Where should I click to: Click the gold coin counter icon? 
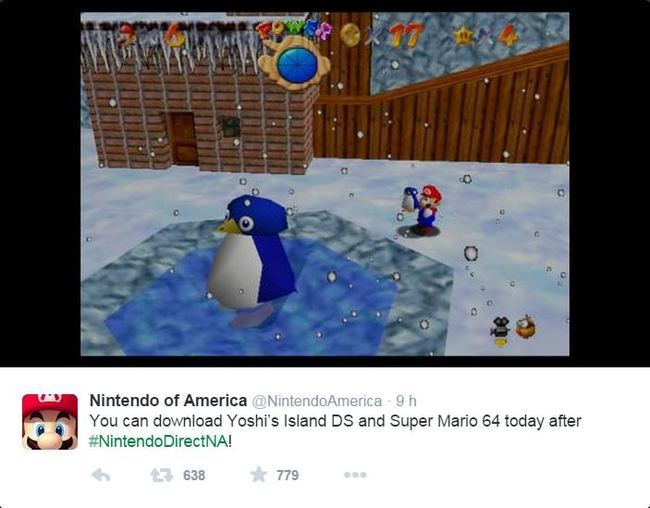coord(350,34)
